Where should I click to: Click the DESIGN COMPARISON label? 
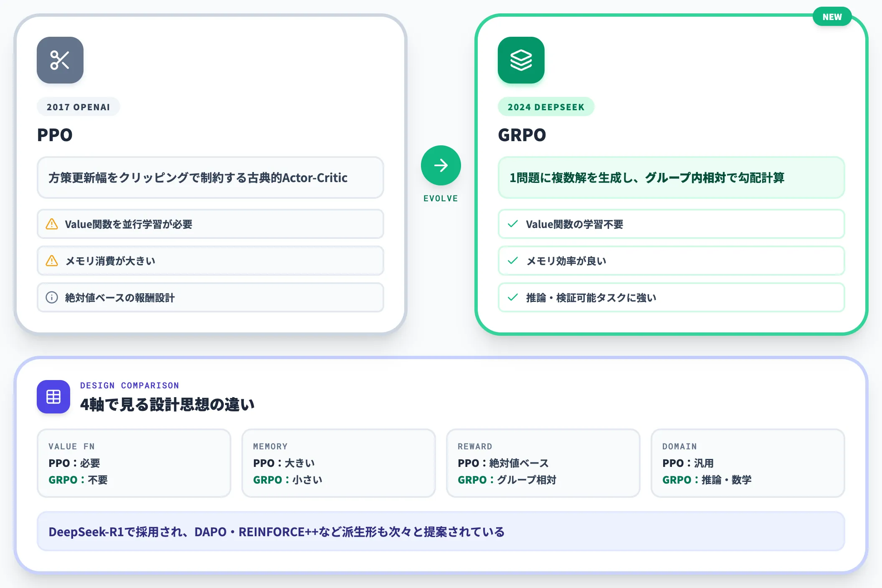129,385
